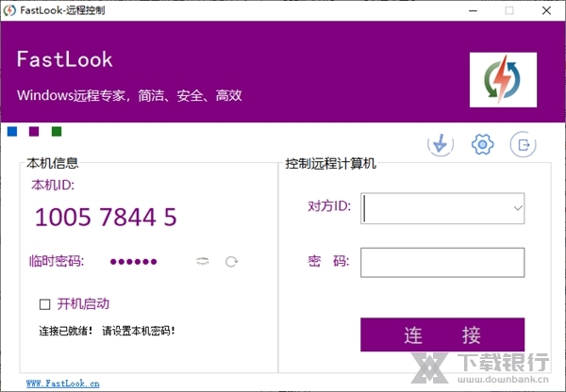Click the exit/logout icon
The width and height of the screenshot is (566, 392).
pyautogui.click(x=523, y=144)
